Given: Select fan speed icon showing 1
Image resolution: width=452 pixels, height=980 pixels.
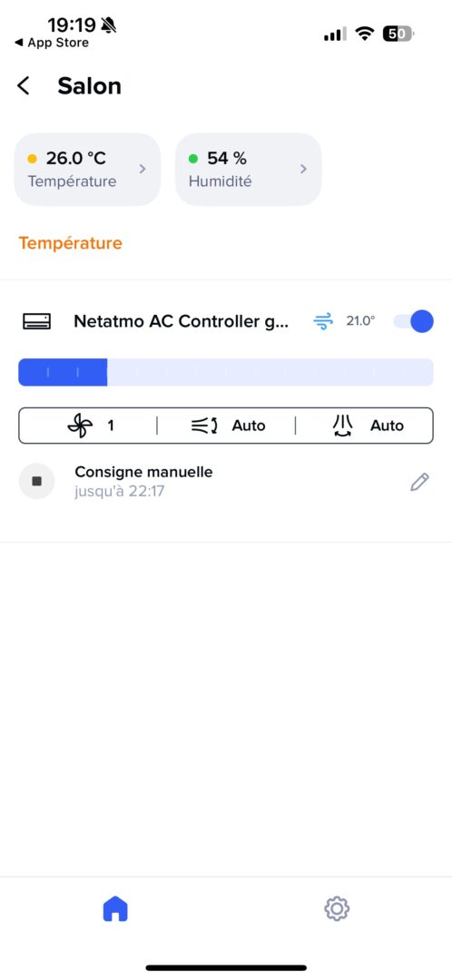Looking at the screenshot, I should click(80, 426).
